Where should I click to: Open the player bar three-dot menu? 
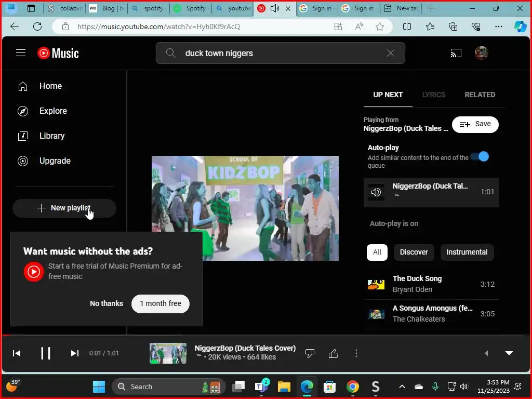(356, 353)
